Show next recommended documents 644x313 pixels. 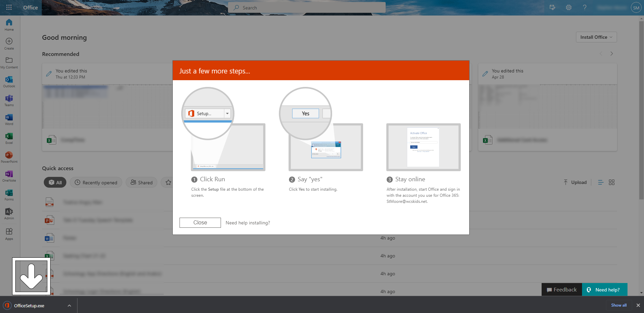point(612,54)
